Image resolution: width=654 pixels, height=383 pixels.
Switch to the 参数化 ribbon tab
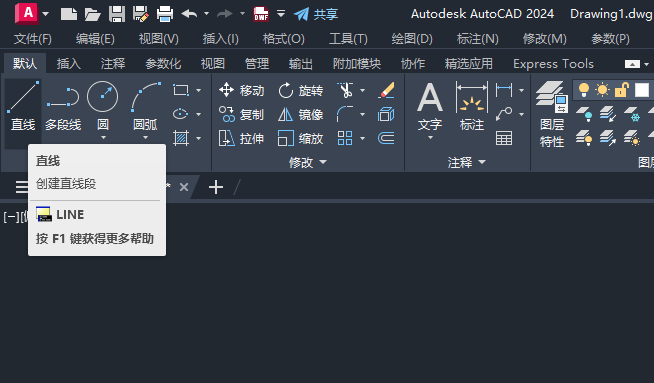click(163, 63)
